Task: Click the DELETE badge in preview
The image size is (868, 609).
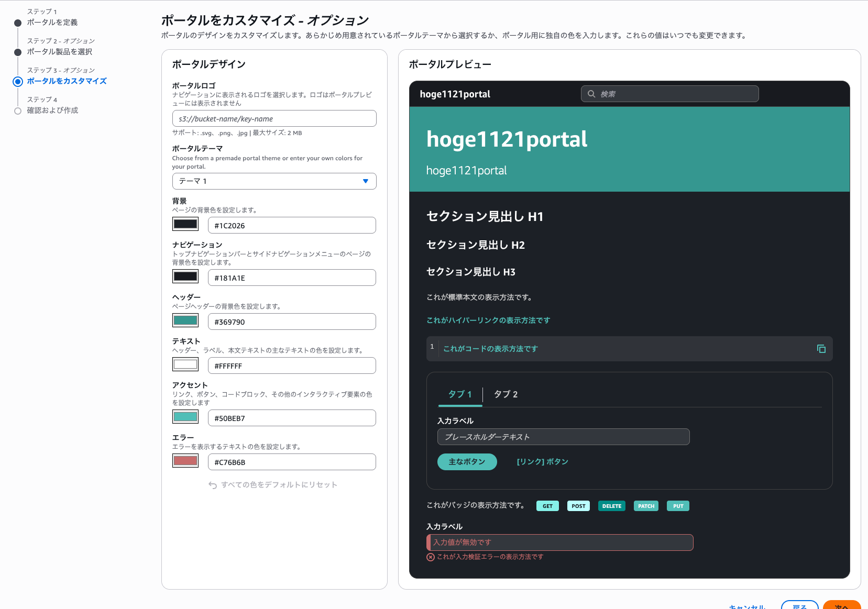Action: [611, 506]
